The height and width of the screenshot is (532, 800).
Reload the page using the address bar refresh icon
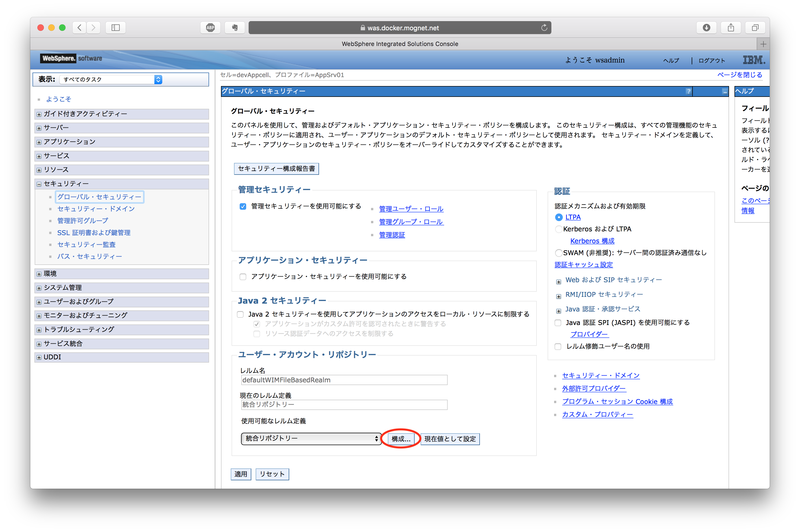click(544, 28)
